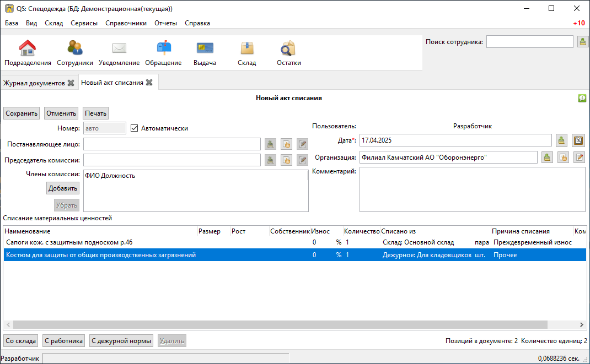Close the Новый акт списания tab
590x364 pixels.
(149, 83)
